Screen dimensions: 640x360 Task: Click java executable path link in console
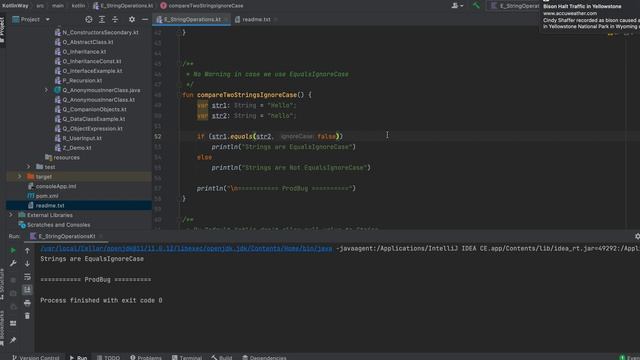186,249
